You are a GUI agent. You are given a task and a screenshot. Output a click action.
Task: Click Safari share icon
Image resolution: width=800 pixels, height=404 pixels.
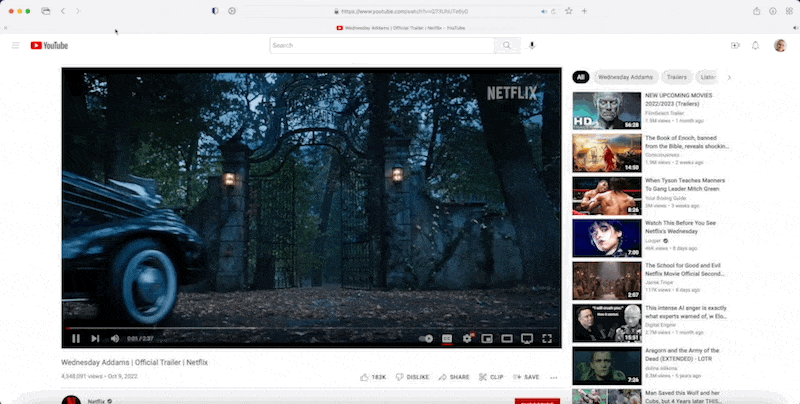757,11
